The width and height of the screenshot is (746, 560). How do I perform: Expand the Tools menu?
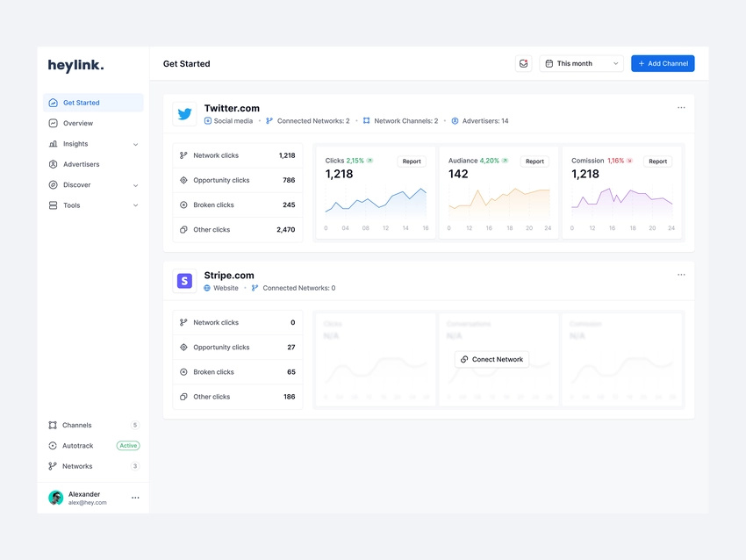pos(136,205)
